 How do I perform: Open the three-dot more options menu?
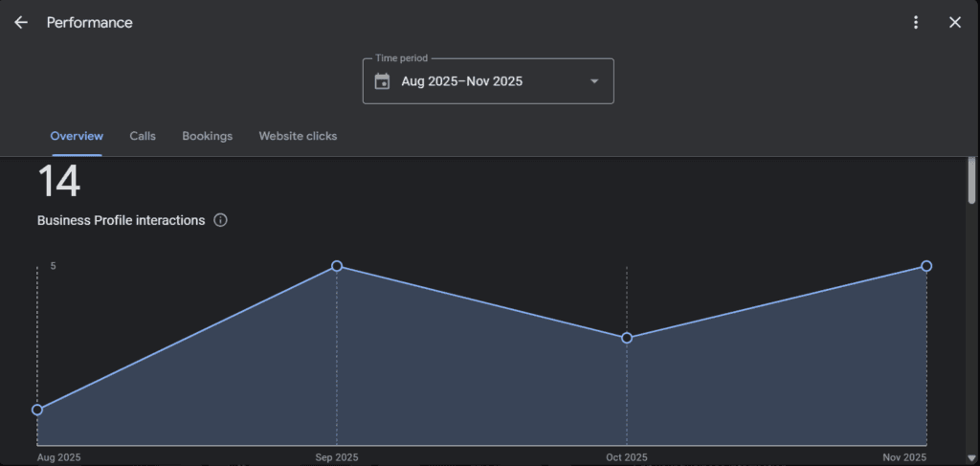pyautogui.click(x=916, y=23)
